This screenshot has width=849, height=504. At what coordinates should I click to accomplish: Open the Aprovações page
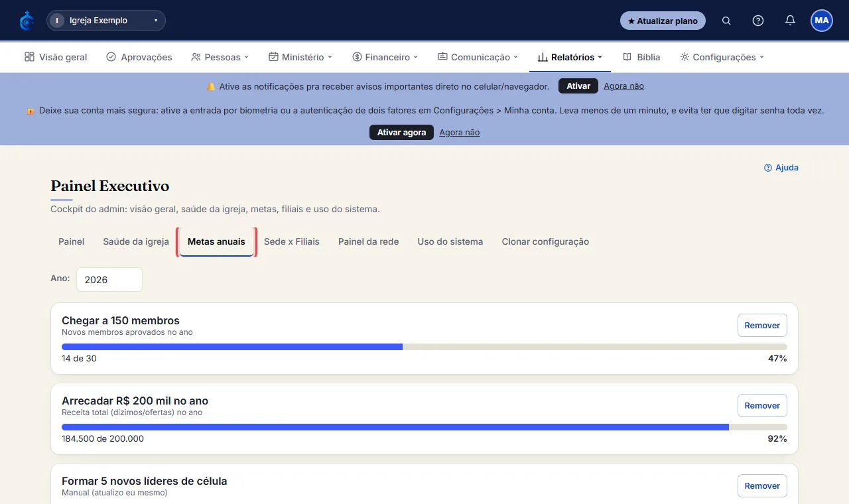(139, 57)
